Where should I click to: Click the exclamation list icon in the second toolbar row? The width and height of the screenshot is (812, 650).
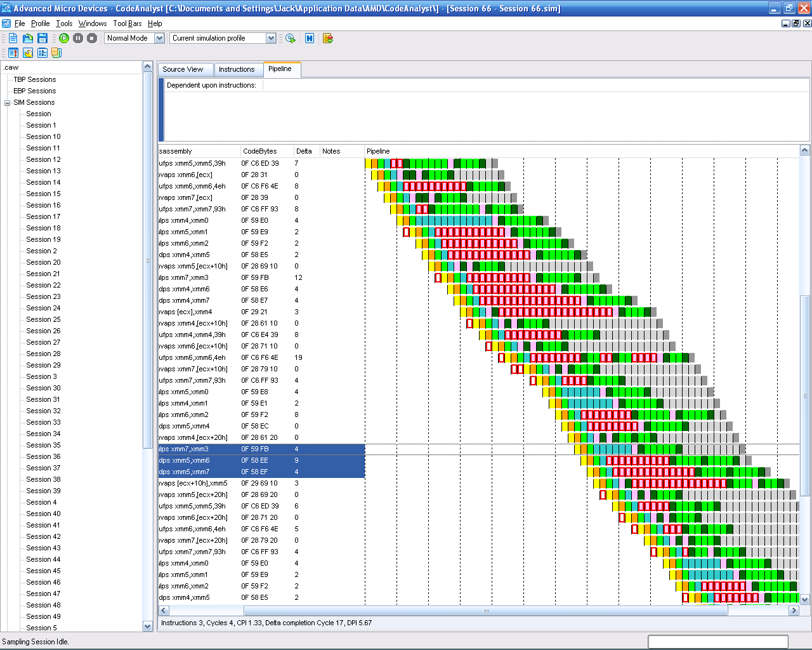pos(13,53)
